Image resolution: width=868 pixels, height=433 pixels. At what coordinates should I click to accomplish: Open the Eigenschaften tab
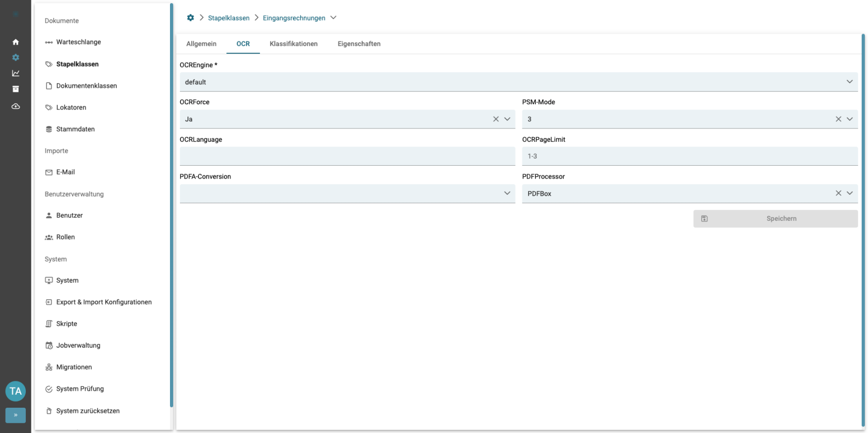(x=359, y=44)
